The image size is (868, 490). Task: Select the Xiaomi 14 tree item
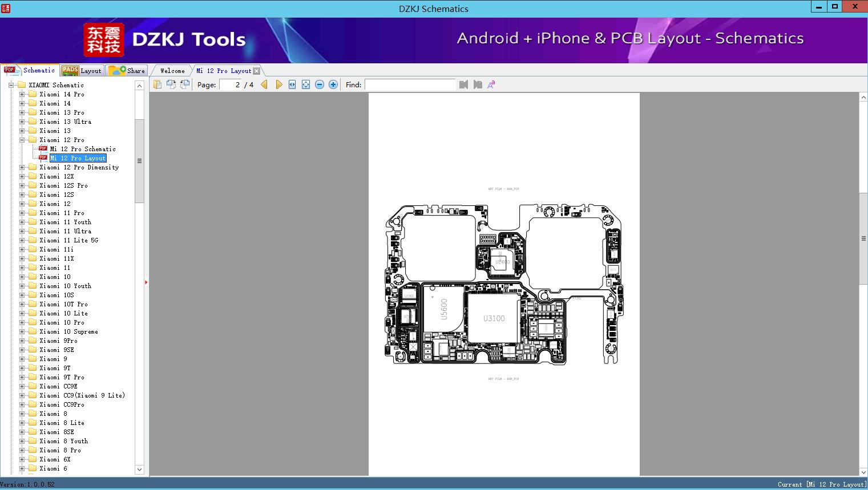(x=55, y=103)
